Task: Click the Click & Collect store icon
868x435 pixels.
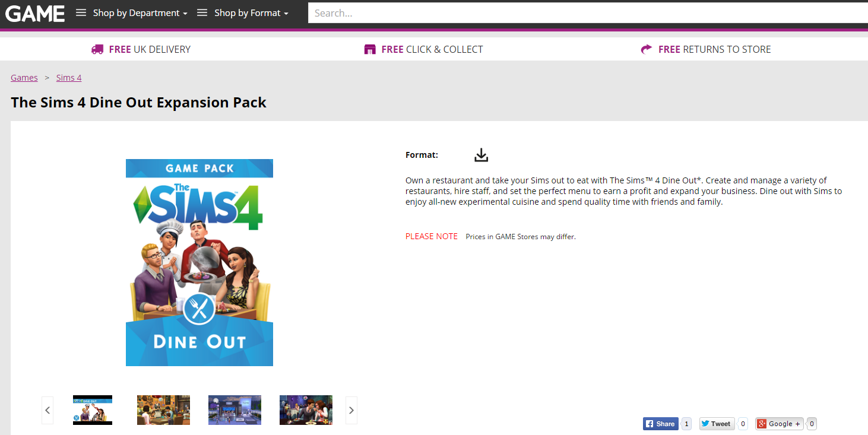Action: (x=370, y=49)
